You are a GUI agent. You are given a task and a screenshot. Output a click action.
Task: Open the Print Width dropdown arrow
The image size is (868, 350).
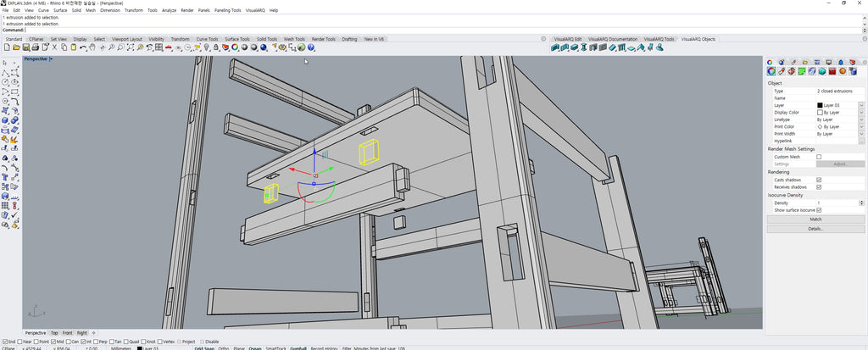[x=861, y=134]
